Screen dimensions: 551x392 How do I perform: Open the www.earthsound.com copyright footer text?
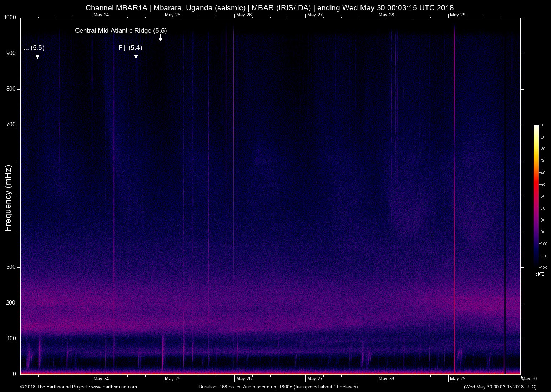pos(79,387)
